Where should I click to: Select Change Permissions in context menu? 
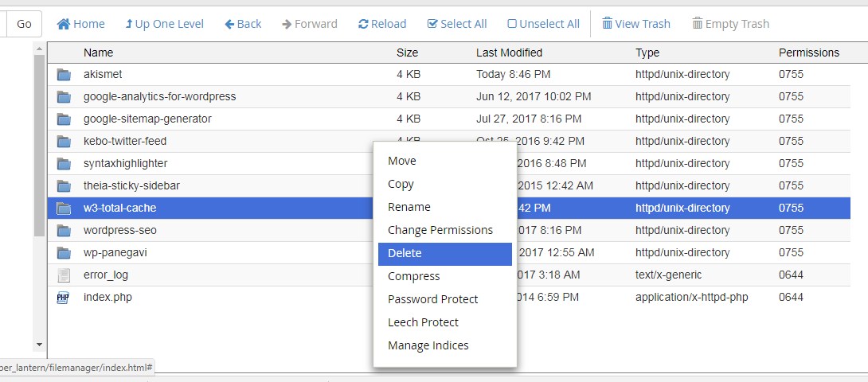(440, 231)
